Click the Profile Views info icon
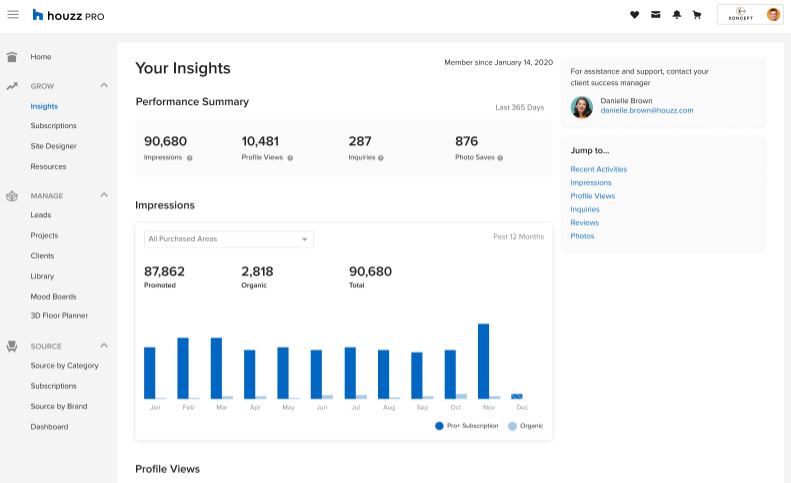 point(290,158)
